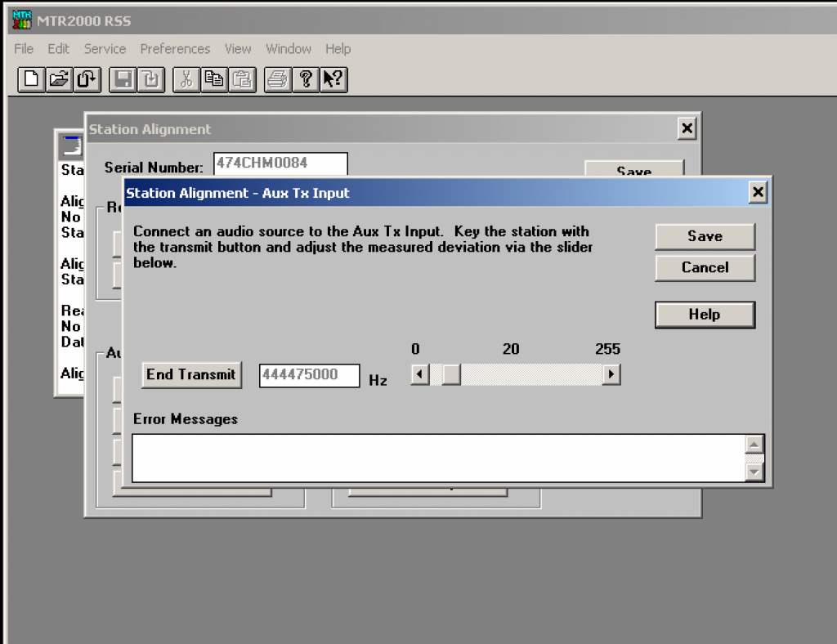Click Save in background Station Alignment window
837x644 pixels.
point(633,168)
